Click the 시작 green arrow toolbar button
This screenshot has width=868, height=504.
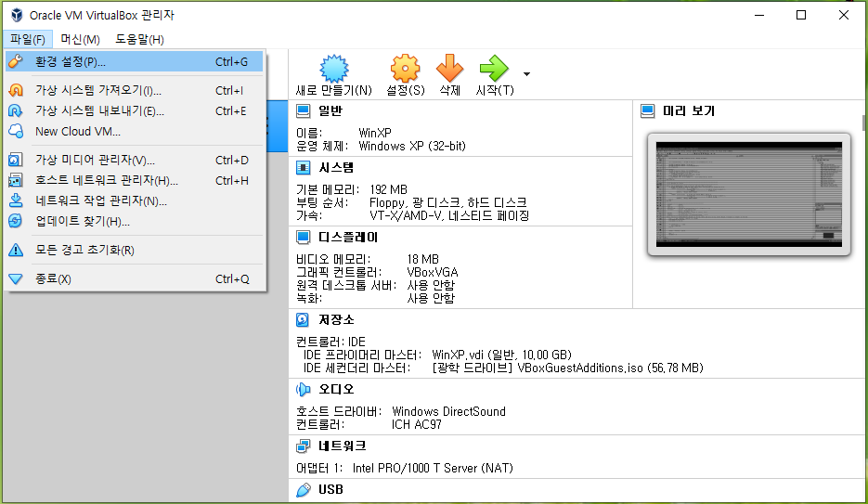point(494,75)
